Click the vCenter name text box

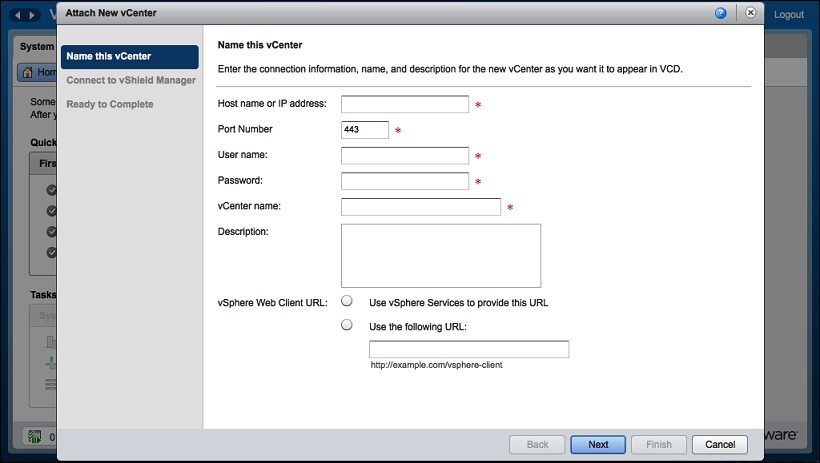(x=420, y=207)
